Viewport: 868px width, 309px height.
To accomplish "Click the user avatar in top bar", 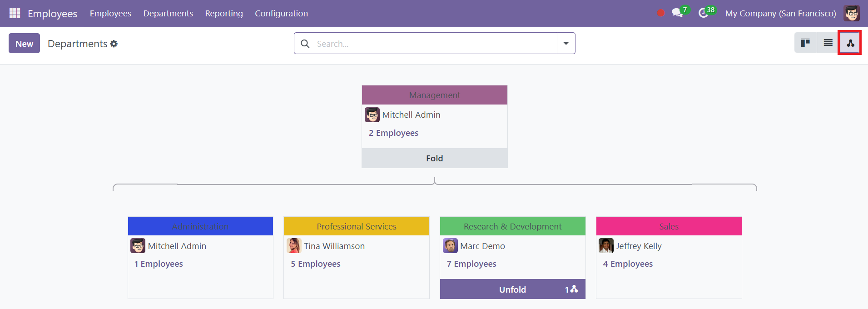I will point(852,13).
